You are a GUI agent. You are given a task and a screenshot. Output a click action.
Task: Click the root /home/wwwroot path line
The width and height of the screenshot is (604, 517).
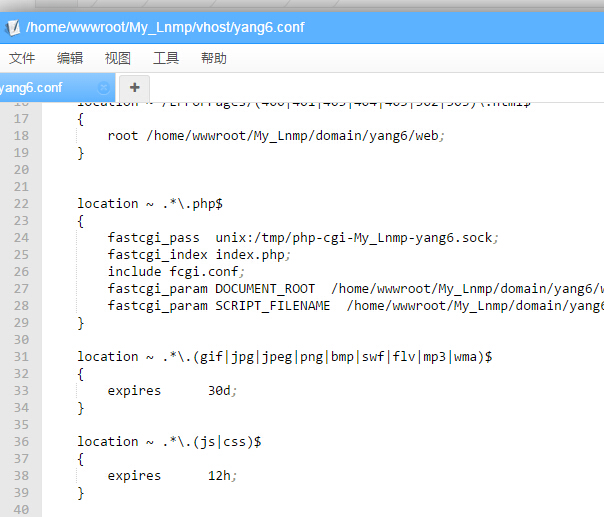pos(275,135)
